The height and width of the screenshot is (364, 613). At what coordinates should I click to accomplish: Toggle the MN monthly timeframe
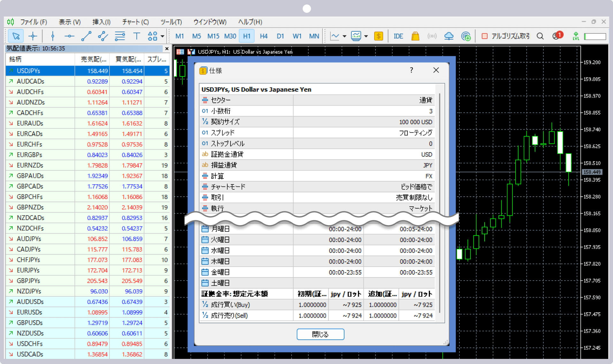tap(313, 36)
